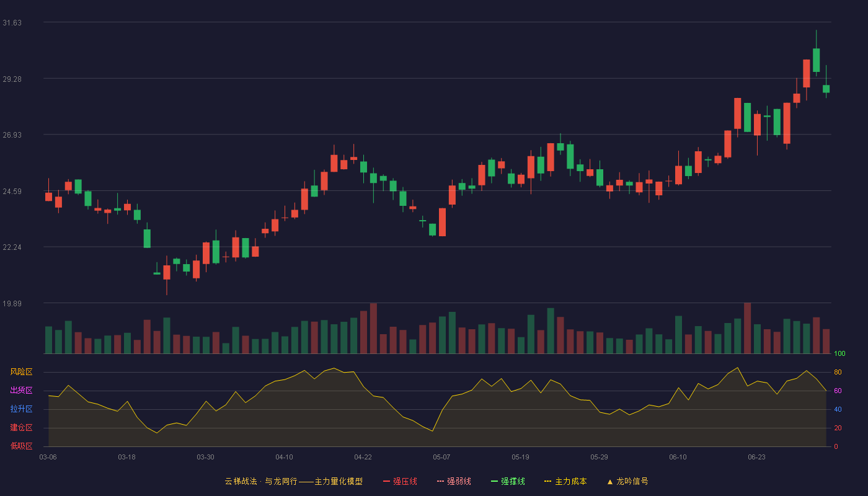The width and height of the screenshot is (868, 496).
Task: Toggle the 强撑线 legend series
Action: (x=508, y=481)
